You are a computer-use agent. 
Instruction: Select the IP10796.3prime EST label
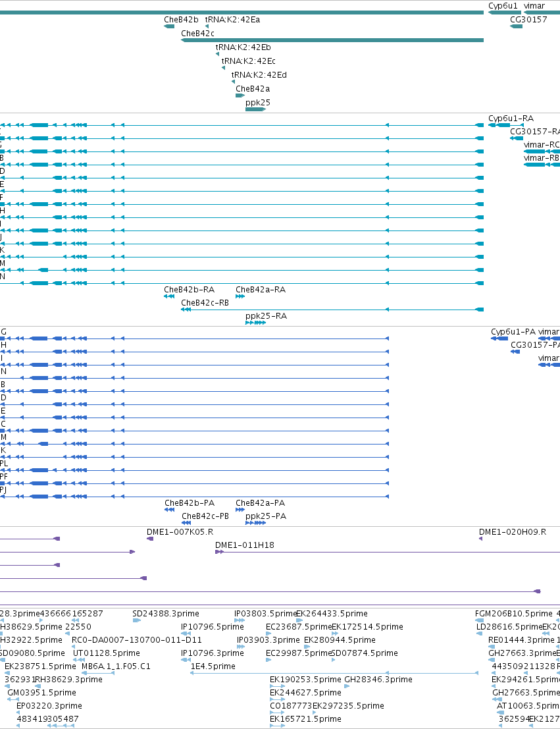coord(213,653)
